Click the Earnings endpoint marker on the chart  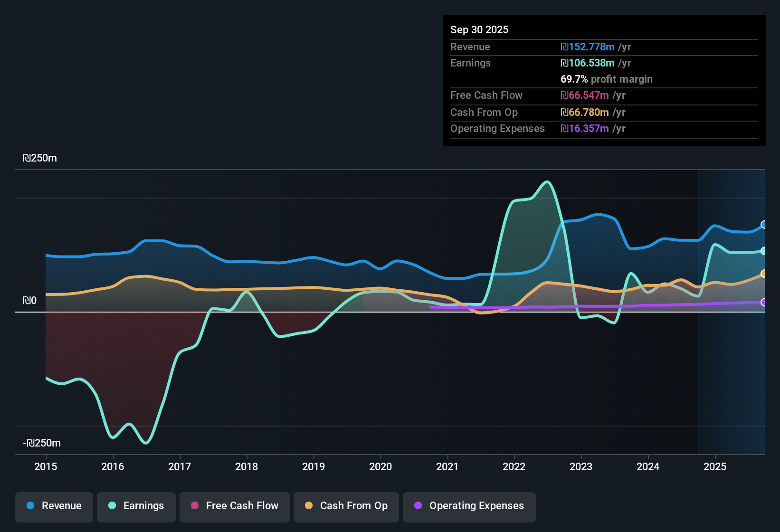tap(764, 251)
